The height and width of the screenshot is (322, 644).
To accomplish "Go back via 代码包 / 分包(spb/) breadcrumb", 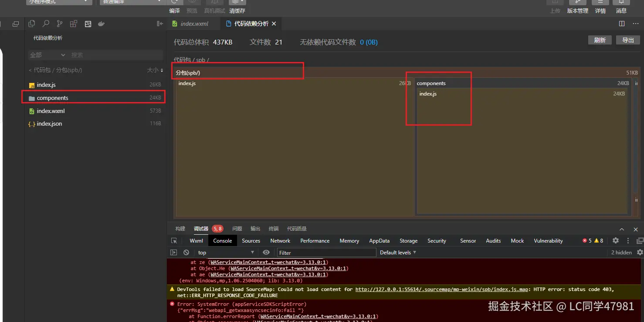I will 55,70.
